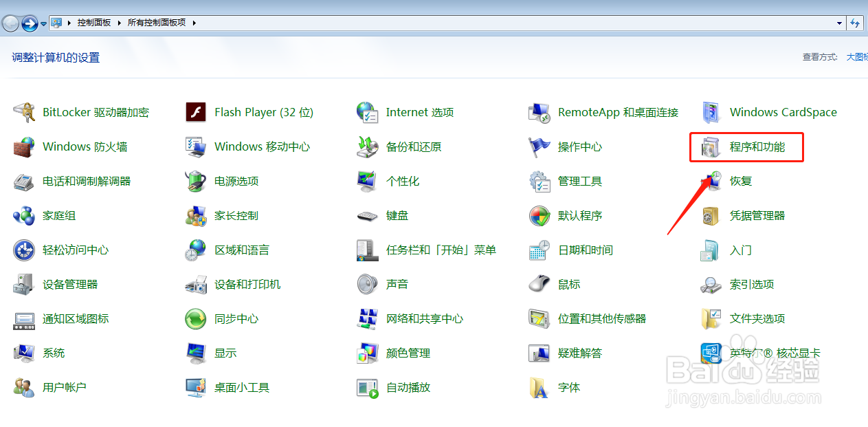This screenshot has height=427, width=868.
Task: Click the 设备和打印机 printer icon
Action: 196,284
